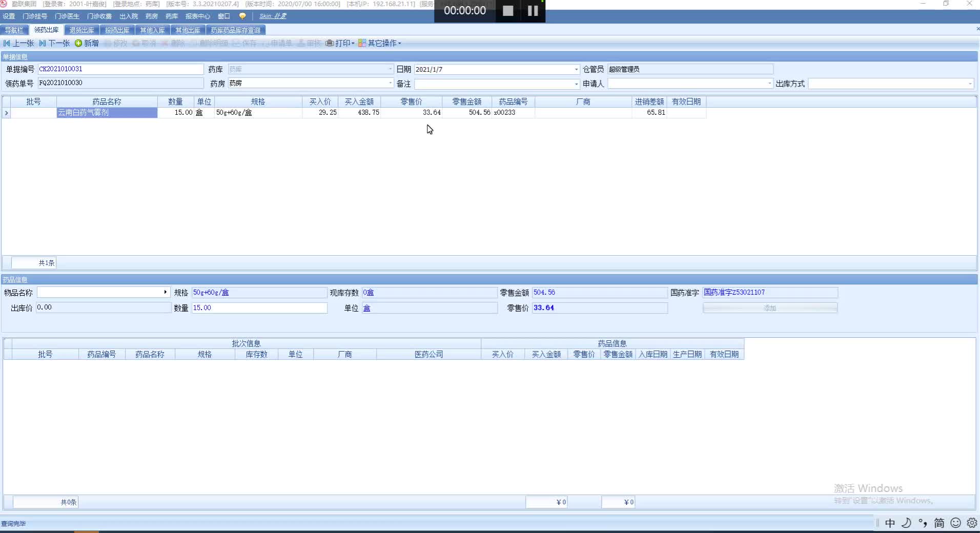Click the 买入金额 cell 438.75
This screenshot has width=980, height=533.
359,113
